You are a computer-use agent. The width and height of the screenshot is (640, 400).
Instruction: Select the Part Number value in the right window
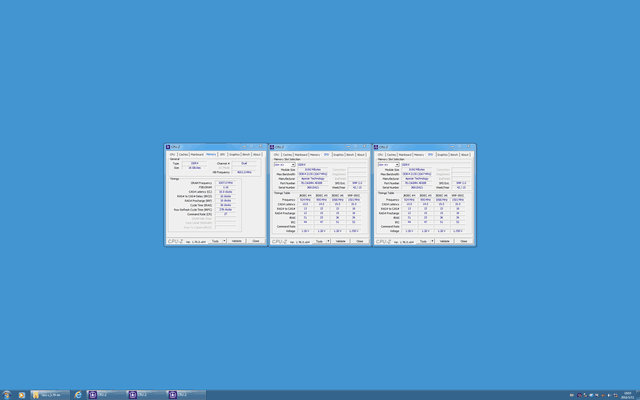tap(417, 183)
